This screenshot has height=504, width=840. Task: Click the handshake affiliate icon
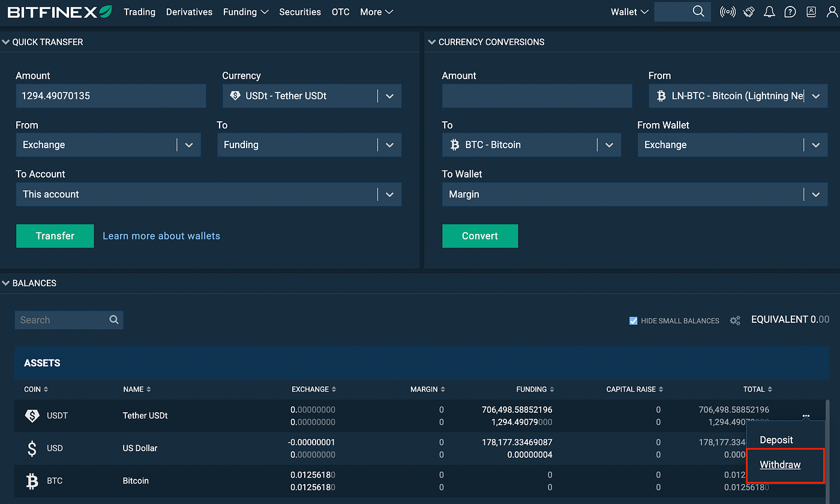[749, 11]
